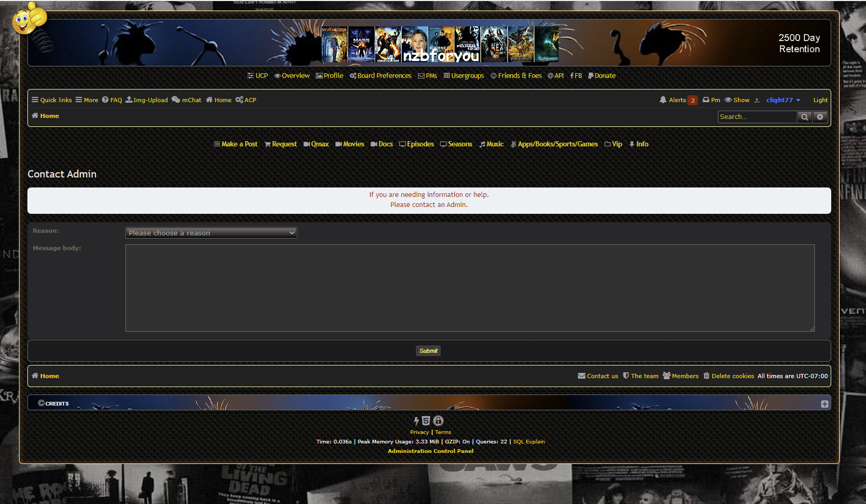Viewport: 866px width, 504px height.
Task: Toggle Show visibility eye option
Action: coord(736,100)
